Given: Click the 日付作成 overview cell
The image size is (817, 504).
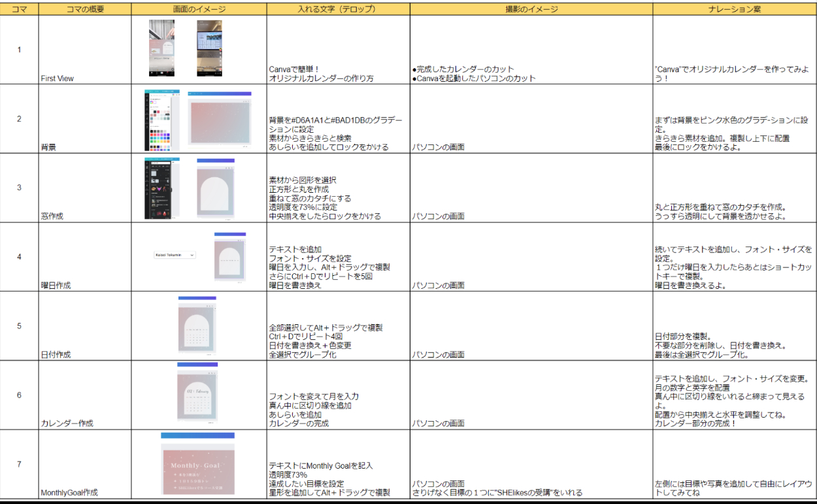Looking at the screenshot, I should point(85,326).
